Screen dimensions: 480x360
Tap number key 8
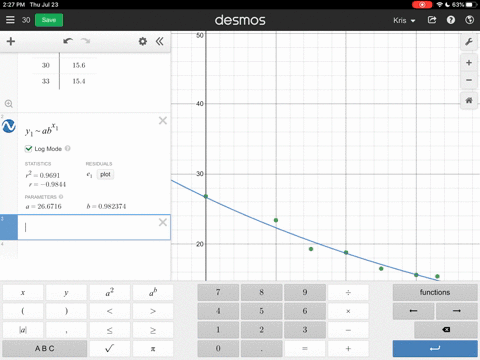[x=262, y=293]
